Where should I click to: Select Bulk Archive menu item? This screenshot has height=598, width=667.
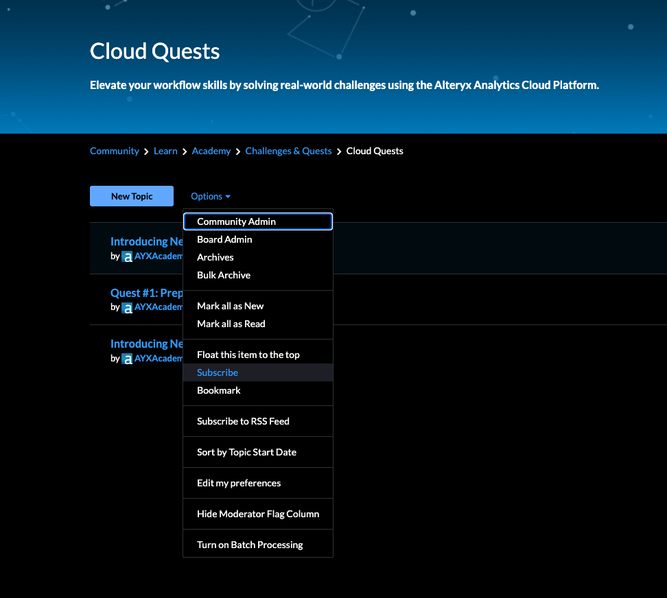coord(224,276)
